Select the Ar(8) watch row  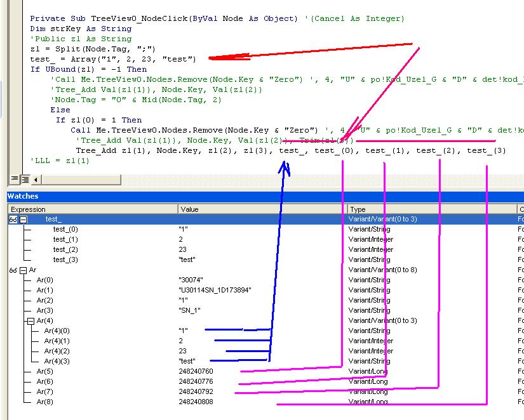tap(265, 402)
